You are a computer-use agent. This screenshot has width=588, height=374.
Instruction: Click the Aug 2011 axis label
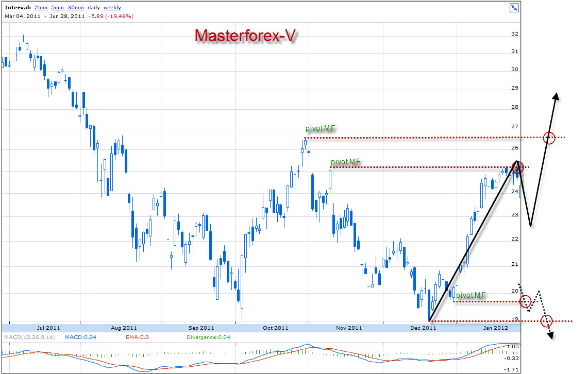coord(124,328)
